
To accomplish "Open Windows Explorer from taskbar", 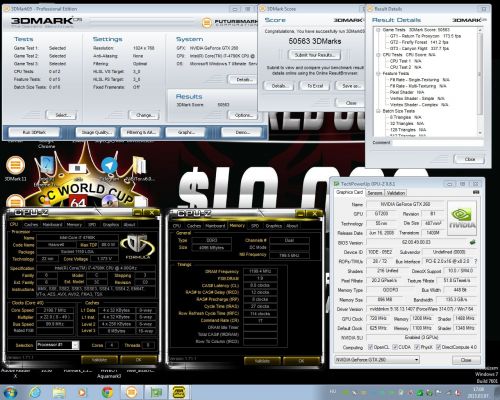I will coord(59,392).
